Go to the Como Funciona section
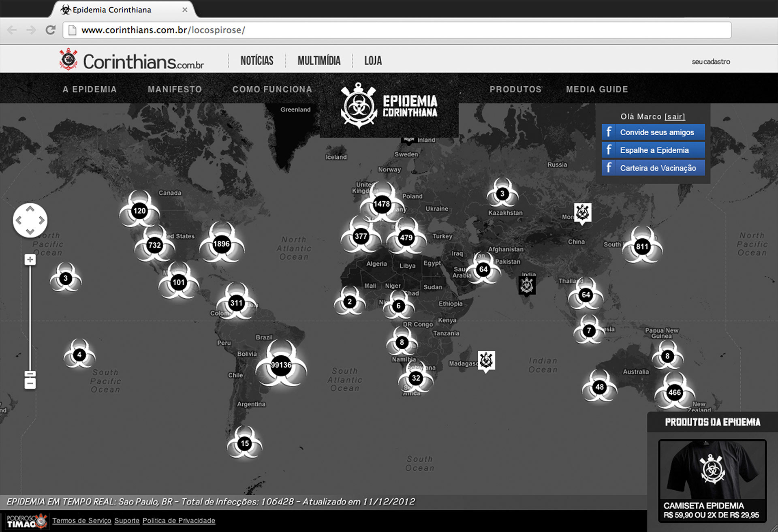Screen dimensions: 778x532 (x=272, y=89)
